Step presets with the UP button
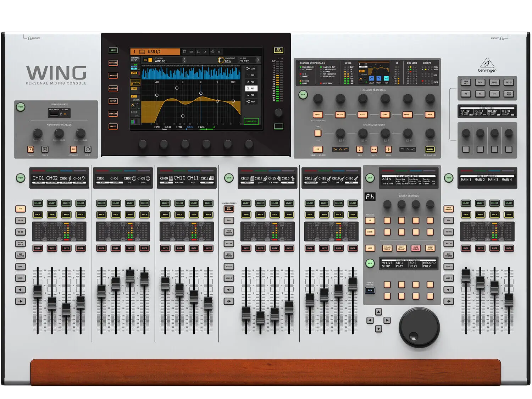The width and height of the screenshot is (532, 399). click(370, 220)
